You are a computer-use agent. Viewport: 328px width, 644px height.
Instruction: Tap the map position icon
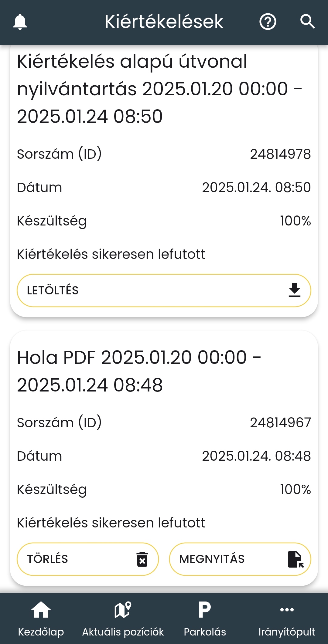point(123,610)
